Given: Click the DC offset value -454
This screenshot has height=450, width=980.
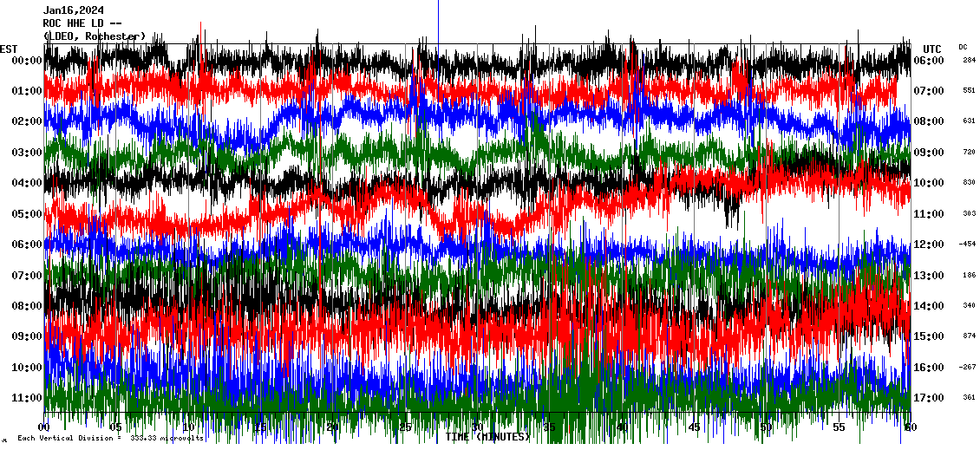Looking at the screenshot, I should 967,244.
